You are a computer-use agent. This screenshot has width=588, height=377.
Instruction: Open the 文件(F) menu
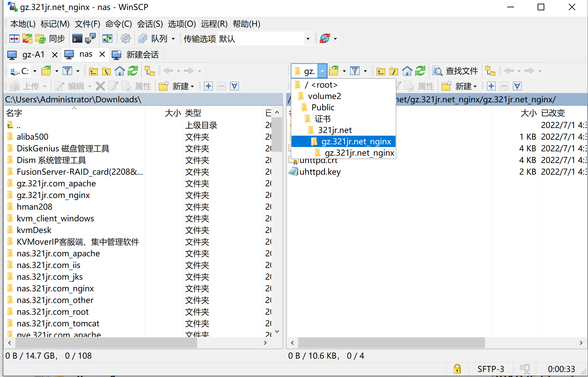pos(87,24)
